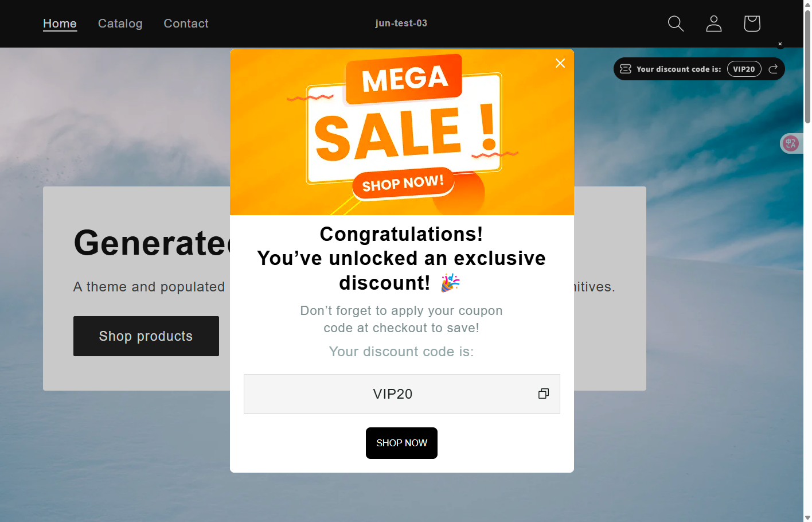Click the scrollbar down arrow
Screen dimensions: 812x522
(807, 517)
